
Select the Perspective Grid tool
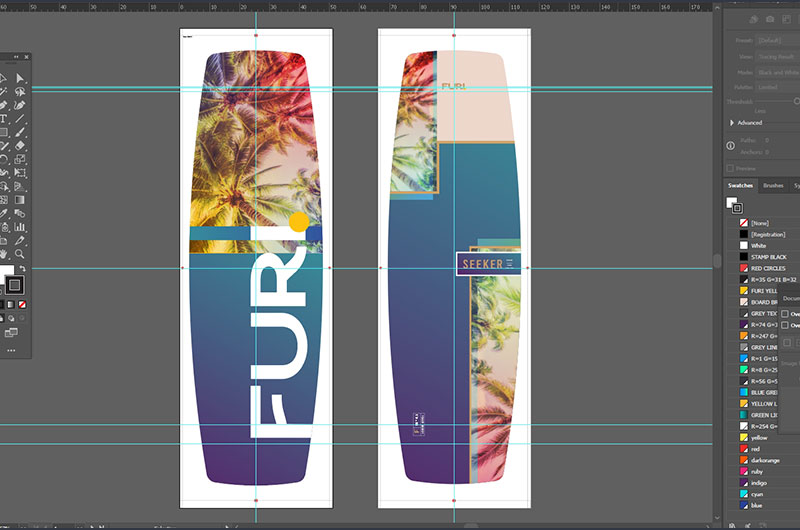coord(19,186)
